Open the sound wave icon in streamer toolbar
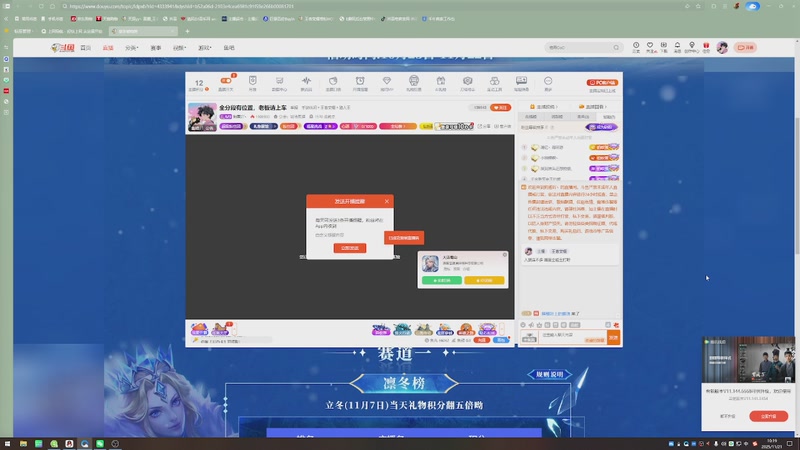 306,81
